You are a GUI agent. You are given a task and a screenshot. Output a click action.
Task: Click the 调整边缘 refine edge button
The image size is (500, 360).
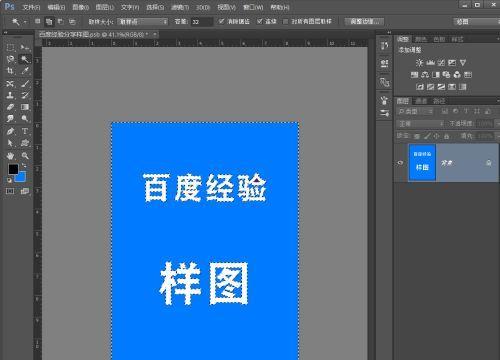[x=364, y=22]
